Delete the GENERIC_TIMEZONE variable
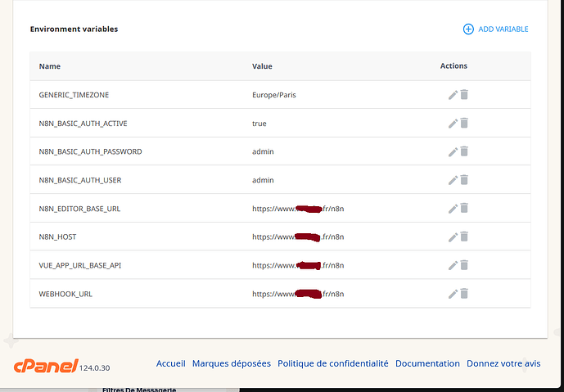 click(x=464, y=95)
